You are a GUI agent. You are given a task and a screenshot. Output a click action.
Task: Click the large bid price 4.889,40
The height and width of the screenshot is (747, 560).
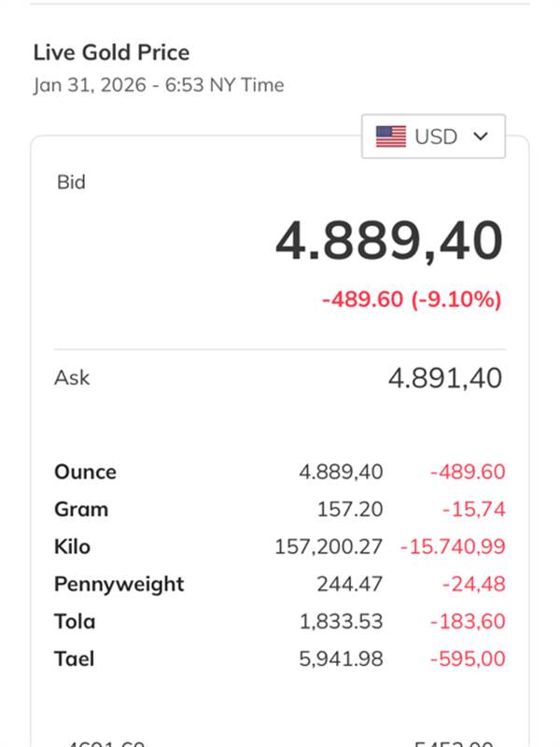coord(389,241)
